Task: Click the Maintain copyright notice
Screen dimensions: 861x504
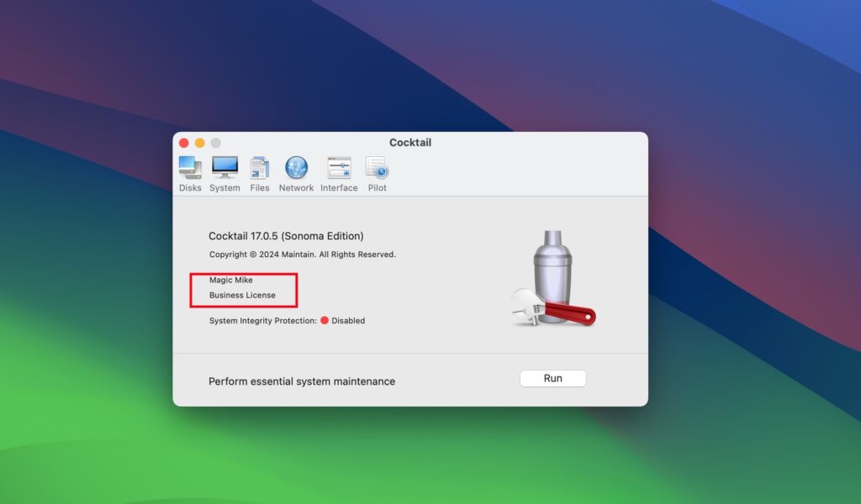Action: point(302,254)
